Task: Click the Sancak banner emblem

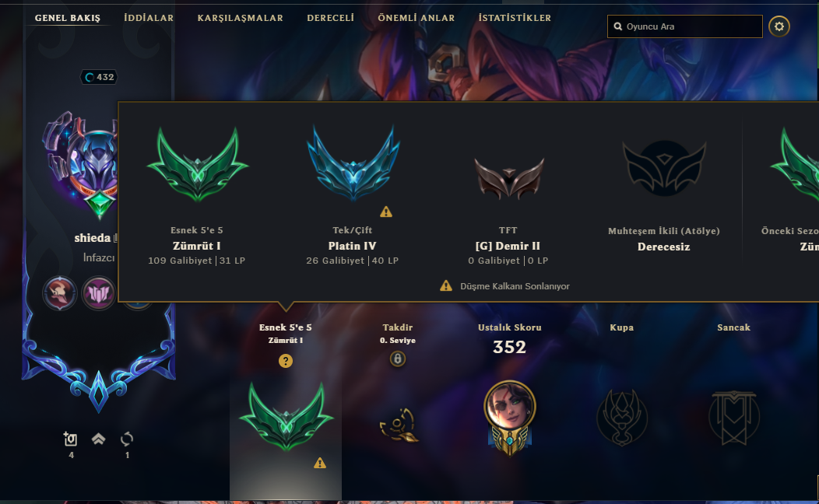Action: point(733,418)
